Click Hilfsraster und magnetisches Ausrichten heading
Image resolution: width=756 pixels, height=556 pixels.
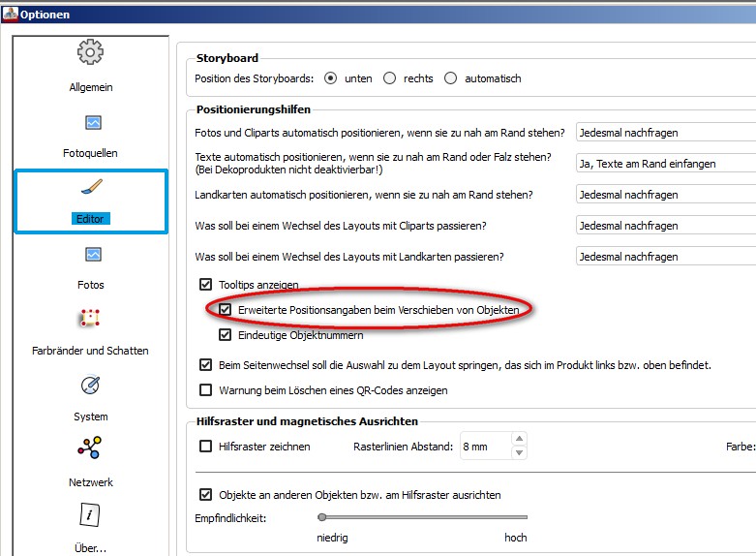(x=307, y=421)
